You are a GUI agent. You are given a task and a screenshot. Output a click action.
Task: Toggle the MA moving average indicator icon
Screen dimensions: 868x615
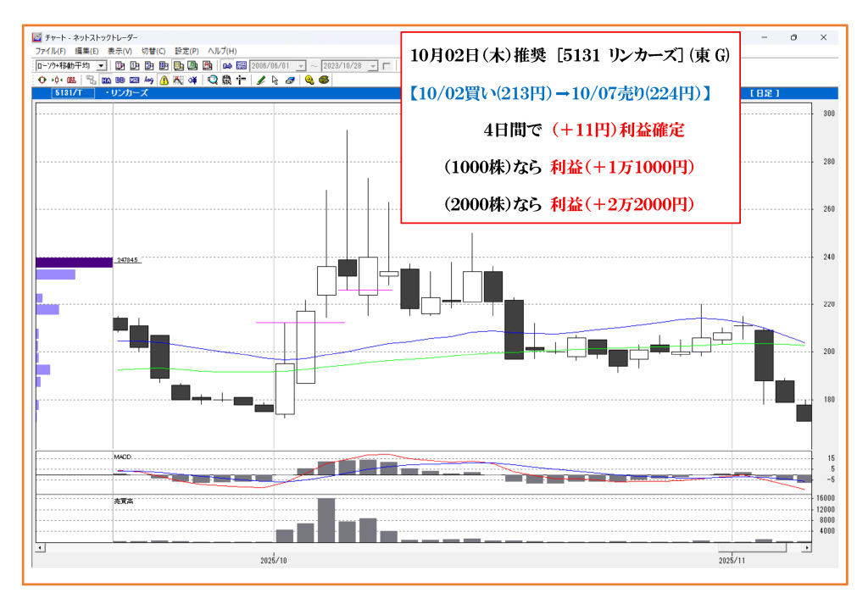pos(105,80)
